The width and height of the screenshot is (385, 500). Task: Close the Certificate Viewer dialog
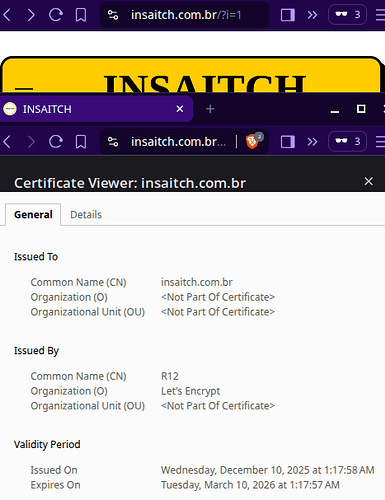368,181
